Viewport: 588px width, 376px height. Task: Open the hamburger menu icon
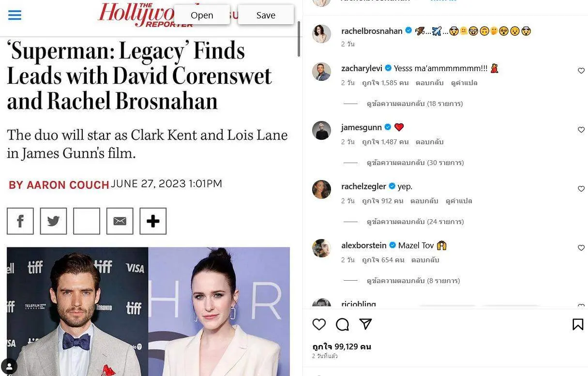15,15
